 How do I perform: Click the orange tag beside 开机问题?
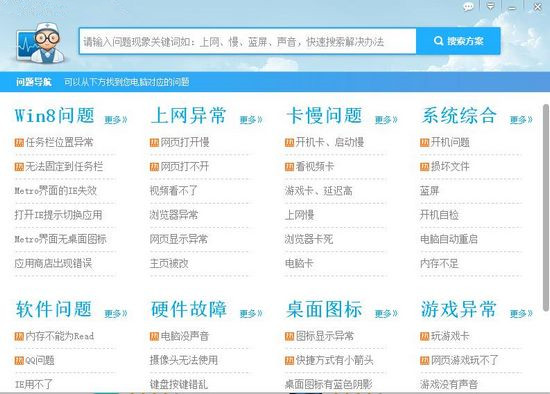pyautogui.click(x=424, y=142)
